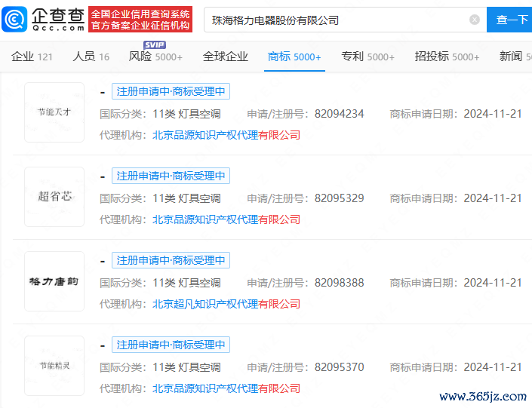Click the status tag for trademark 82098388

tap(171, 260)
